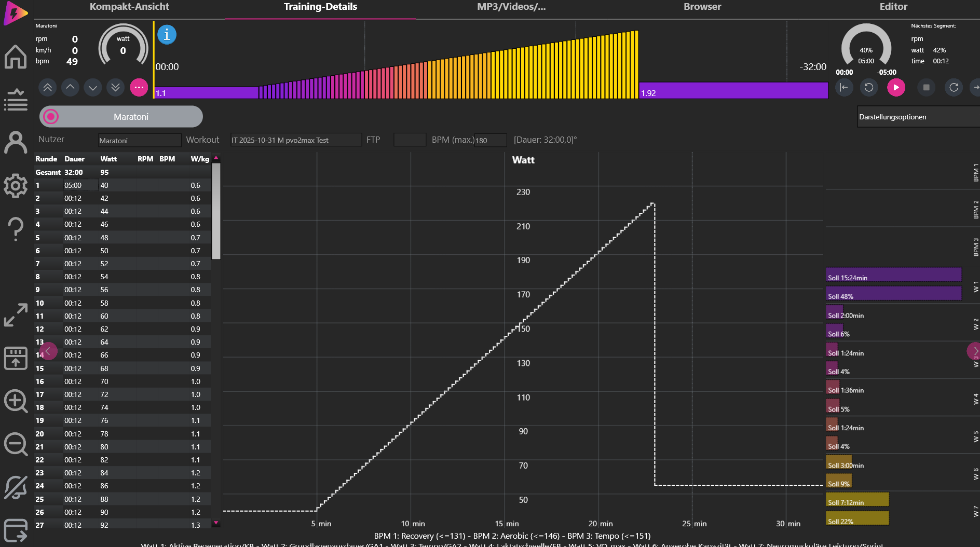Open the Editor tab
Screen dimensions: 980x547
(x=893, y=7)
